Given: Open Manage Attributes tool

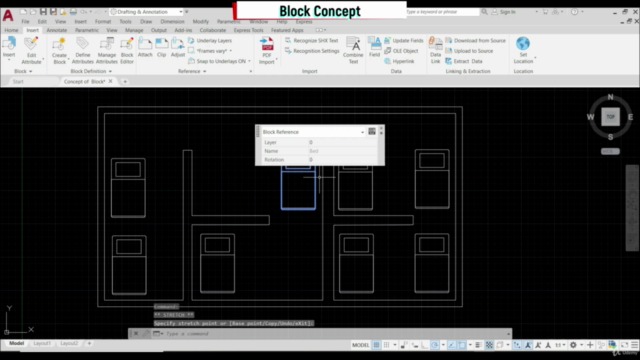Looking at the screenshot, I should [107, 51].
